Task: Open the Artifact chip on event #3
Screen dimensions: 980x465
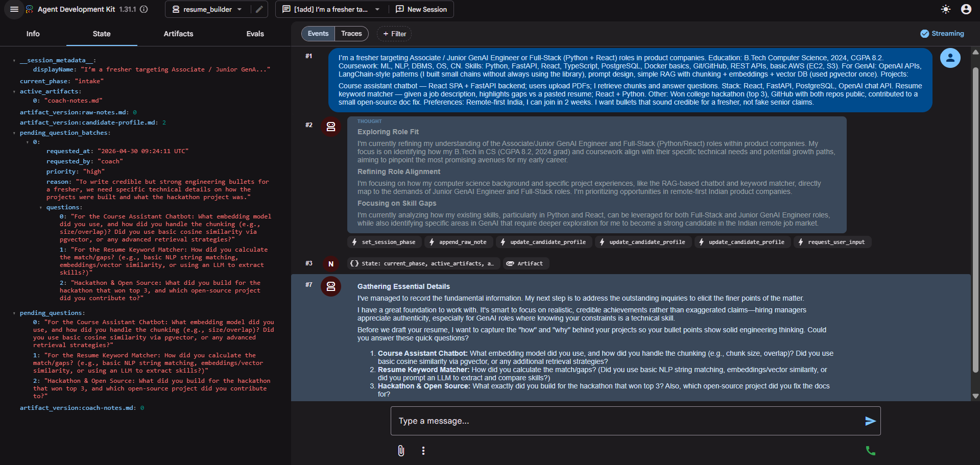Action: coord(525,263)
